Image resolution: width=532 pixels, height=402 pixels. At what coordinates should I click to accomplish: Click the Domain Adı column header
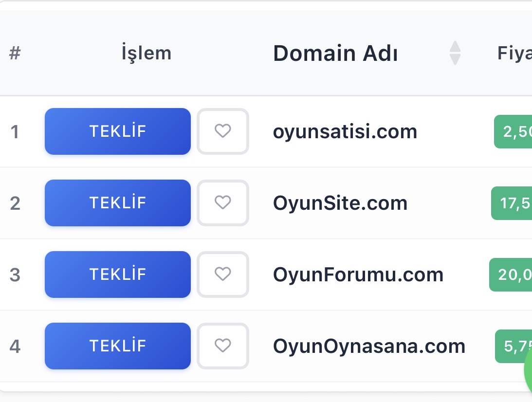tap(335, 53)
